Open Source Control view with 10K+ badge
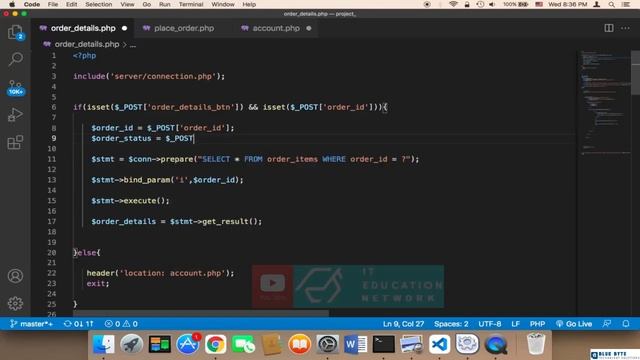 pyautogui.click(x=15, y=87)
